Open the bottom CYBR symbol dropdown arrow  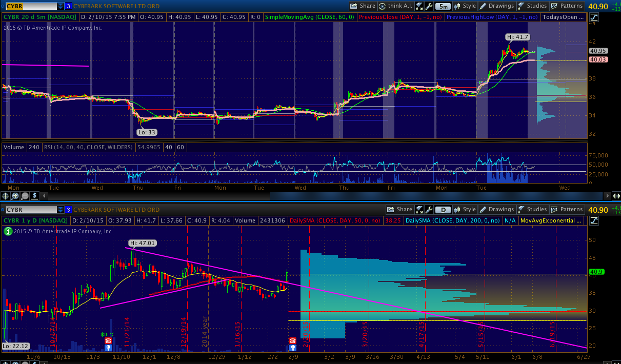point(61,210)
